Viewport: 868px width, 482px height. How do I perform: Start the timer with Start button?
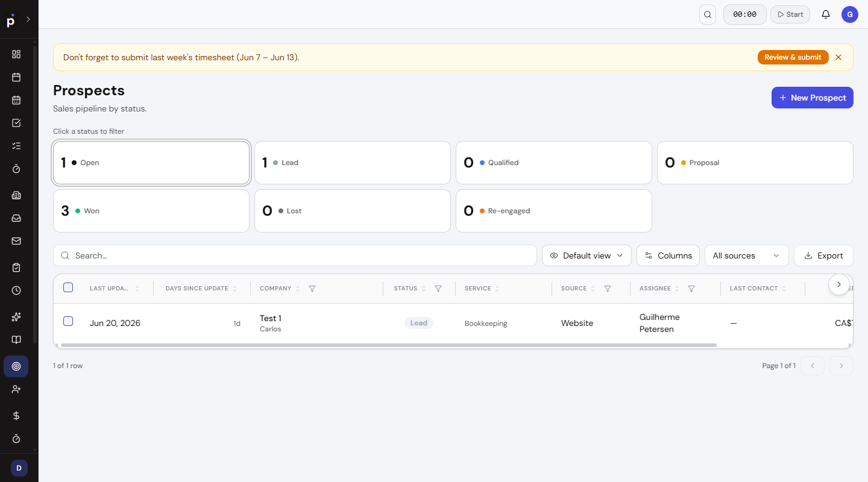pyautogui.click(x=790, y=14)
